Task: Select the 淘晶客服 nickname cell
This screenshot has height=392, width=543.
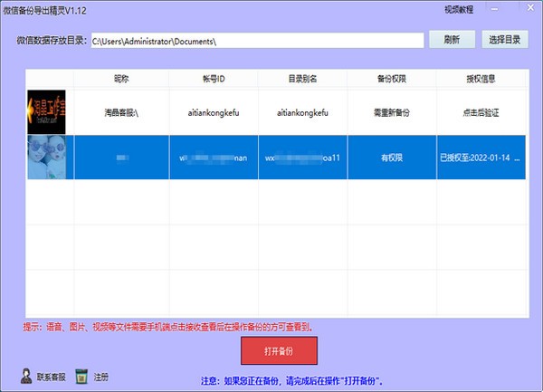Action: point(120,112)
